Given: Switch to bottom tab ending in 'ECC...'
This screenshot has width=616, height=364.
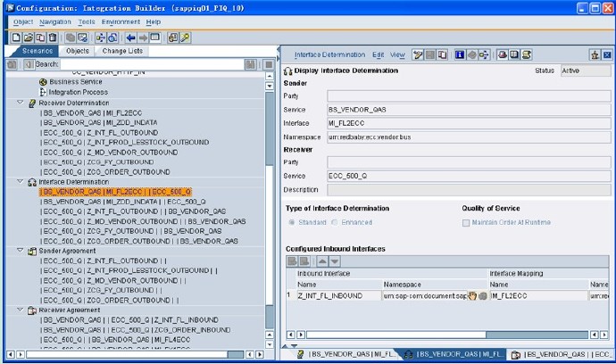Looking at the screenshot, I should pyautogui.click(x=561, y=354).
